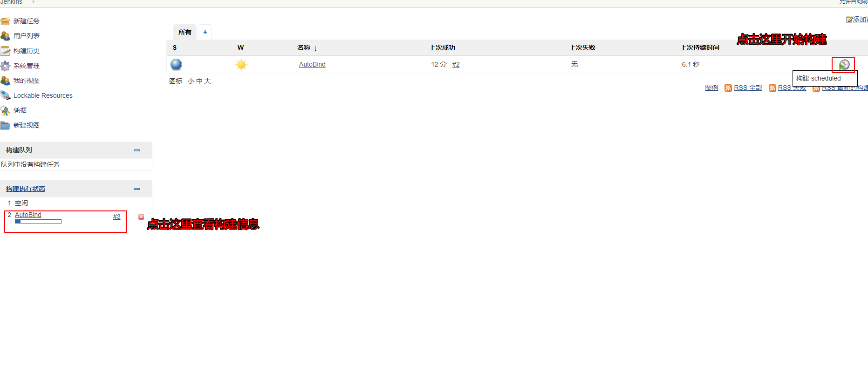Click the RSS 全部 feed icon
The height and width of the screenshot is (386, 868).
pos(728,88)
